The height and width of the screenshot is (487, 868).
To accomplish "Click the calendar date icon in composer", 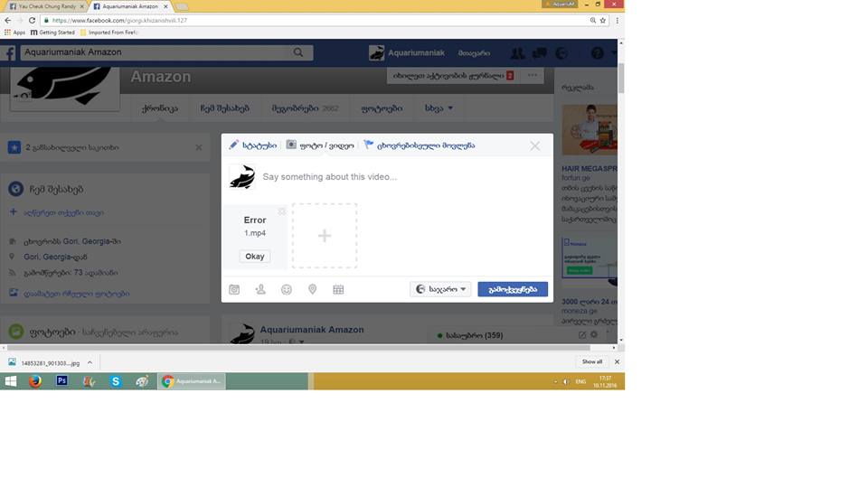I will (338, 289).
